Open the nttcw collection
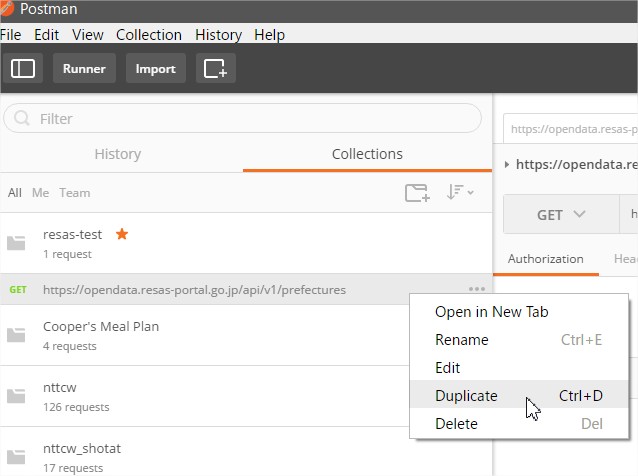638x476 pixels. [204, 396]
